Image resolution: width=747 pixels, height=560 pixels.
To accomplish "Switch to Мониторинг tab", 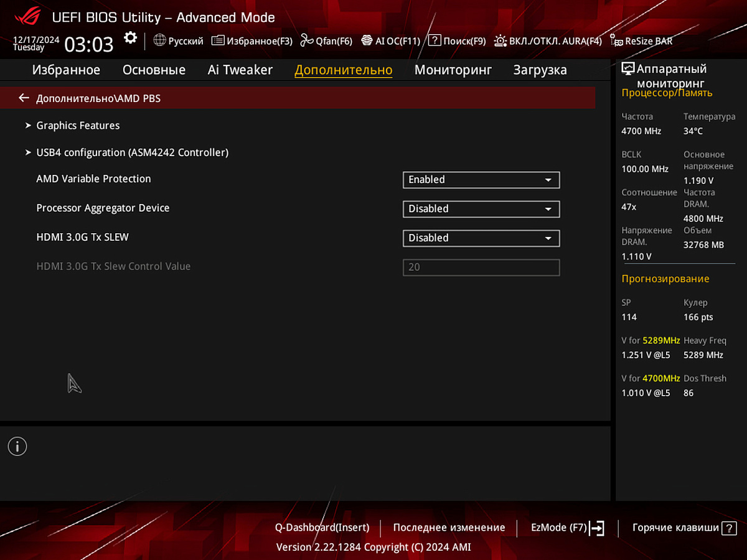I will click(453, 70).
